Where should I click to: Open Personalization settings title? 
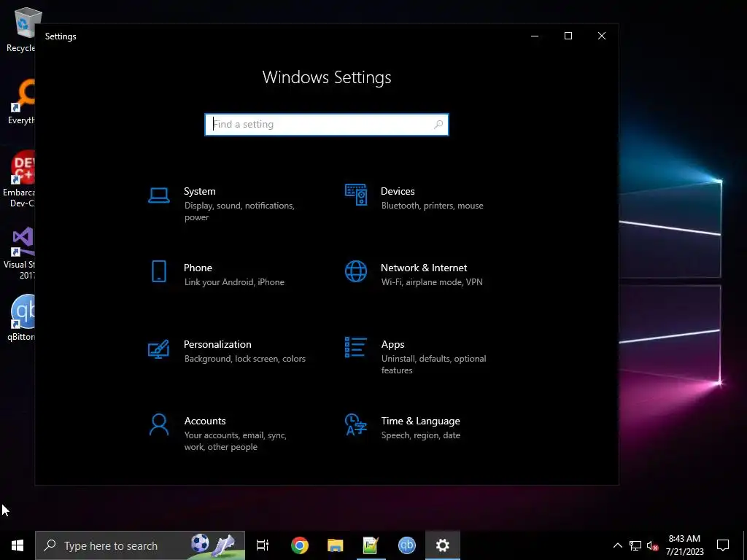(x=217, y=344)
